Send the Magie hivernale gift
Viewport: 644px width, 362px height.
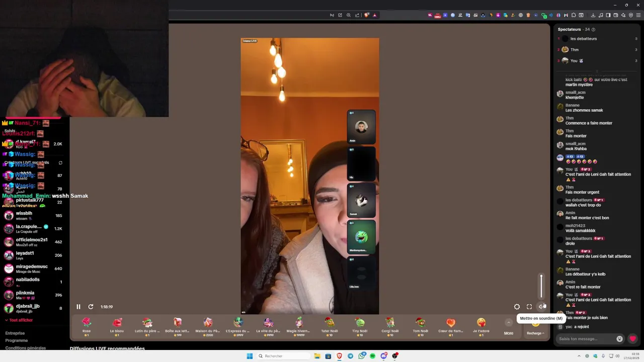(298, 326)
